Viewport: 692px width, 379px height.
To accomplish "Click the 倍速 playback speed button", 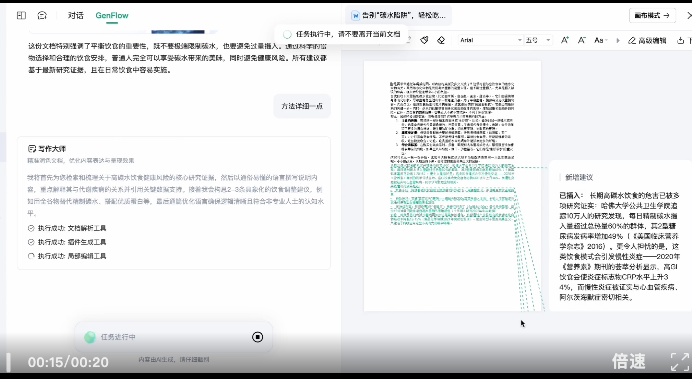I will pos(628,361).
